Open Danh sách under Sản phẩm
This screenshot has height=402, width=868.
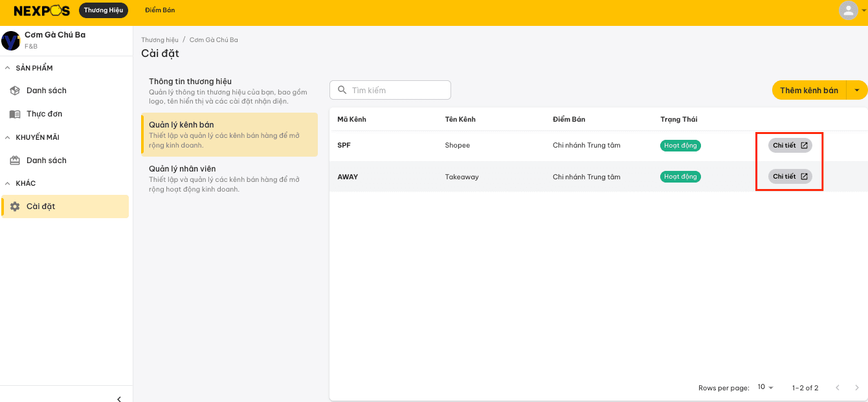(x=65, y=91)
